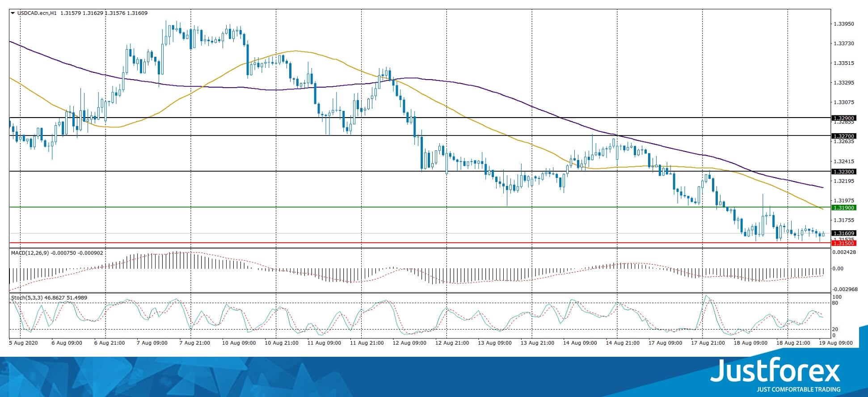Viewport: 868px width, 397px height.
Task: Select the MACD signal value -0.000902
Action: coord(91,253)
